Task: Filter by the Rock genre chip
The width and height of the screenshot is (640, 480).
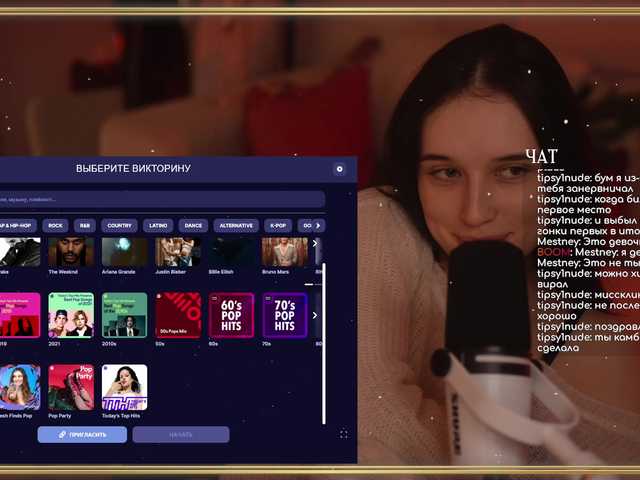Action: point(56,226)
